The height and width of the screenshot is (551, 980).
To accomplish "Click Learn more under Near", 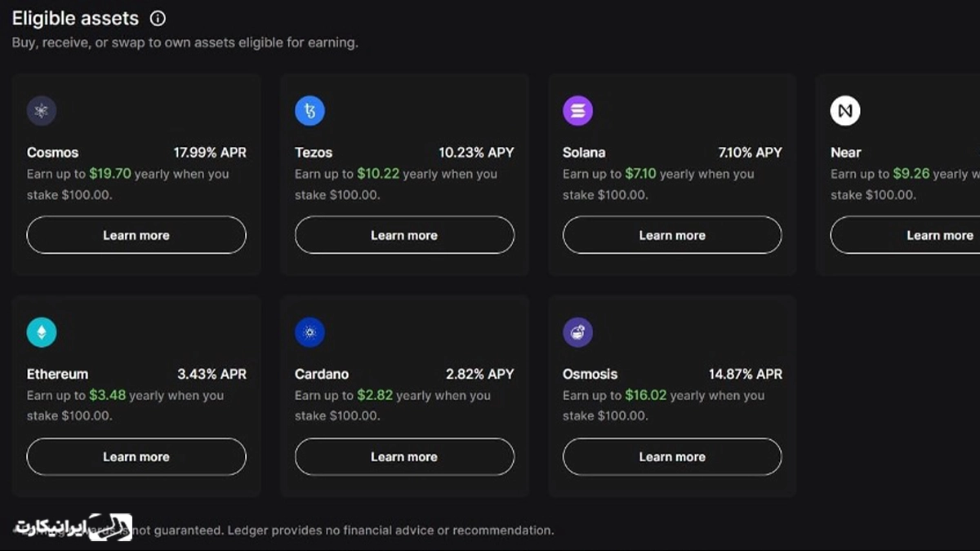I will coord(905,235).
